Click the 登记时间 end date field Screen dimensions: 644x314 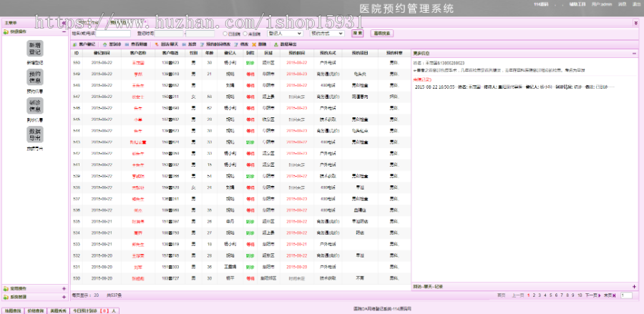coord(200,34)
